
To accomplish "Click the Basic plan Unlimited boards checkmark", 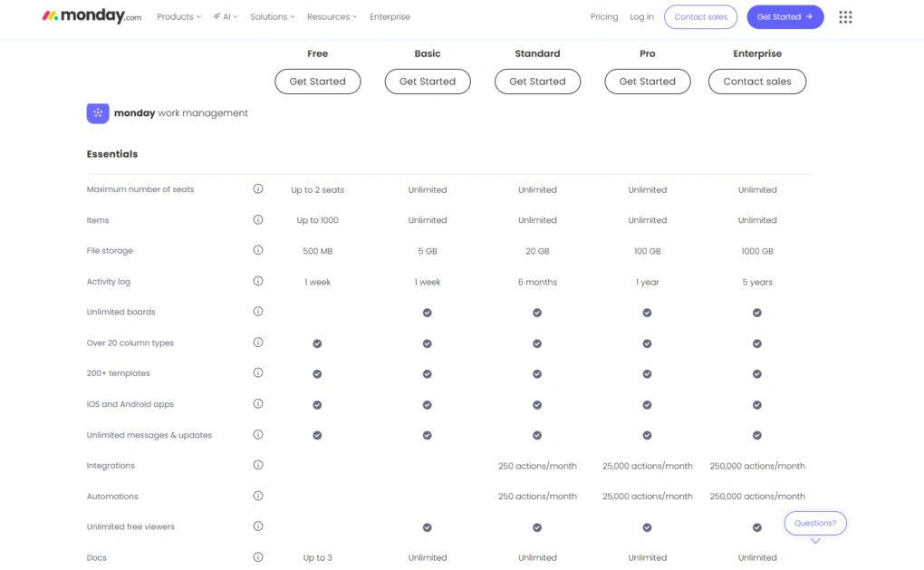I will point(428,313).
